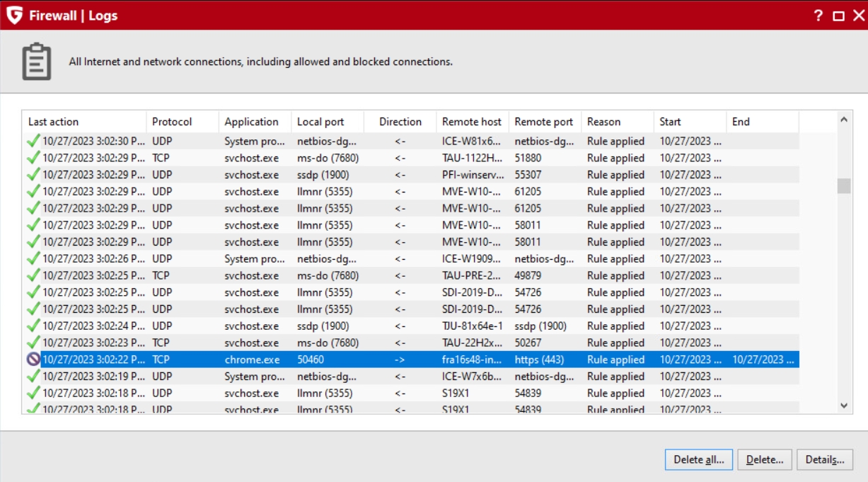Image resolution: width=868 pixels, height=482 pixels.
Task: Click the remote host ICE-W1909... cell
Action: pos(472,258)
